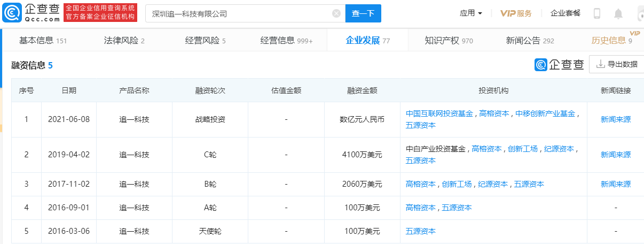Switch to 基本信息 tab
644x244 pixels.
point(43,40)
